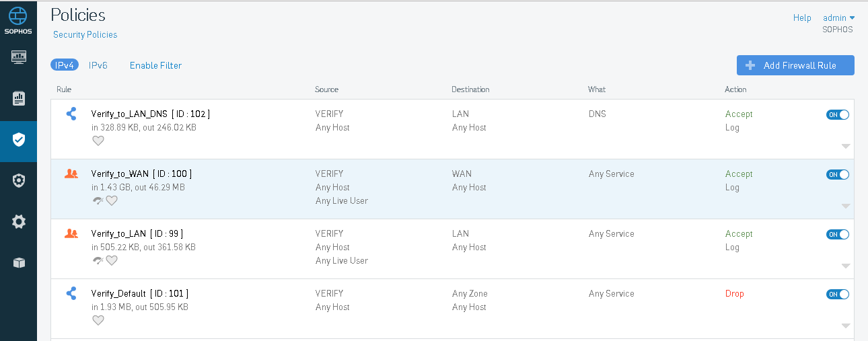Open the monitor dashboard sidebar icon
Screen dimensions: 868x341
(18, 56)
